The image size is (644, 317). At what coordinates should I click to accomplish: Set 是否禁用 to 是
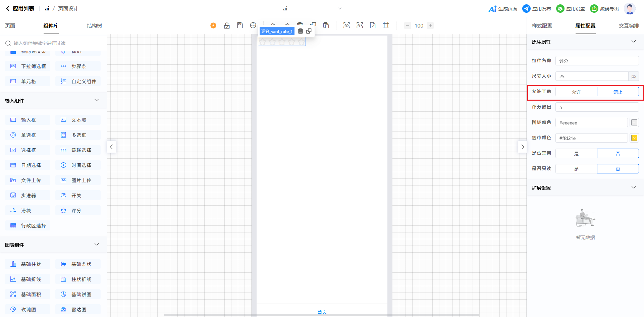576,154
